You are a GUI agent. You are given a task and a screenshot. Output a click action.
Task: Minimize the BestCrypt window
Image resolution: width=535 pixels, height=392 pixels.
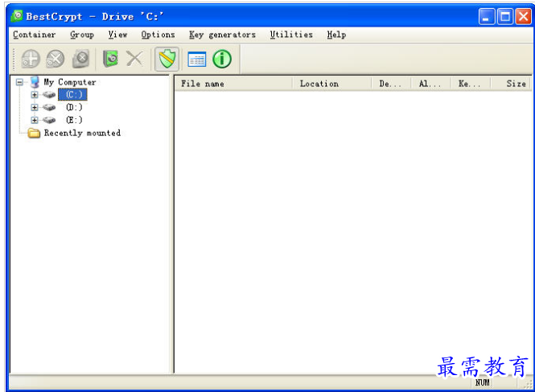click(x=487, y=17)
